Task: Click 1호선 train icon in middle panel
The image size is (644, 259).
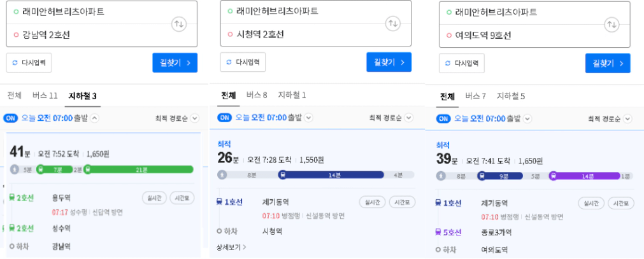Action: coord(220,202)
